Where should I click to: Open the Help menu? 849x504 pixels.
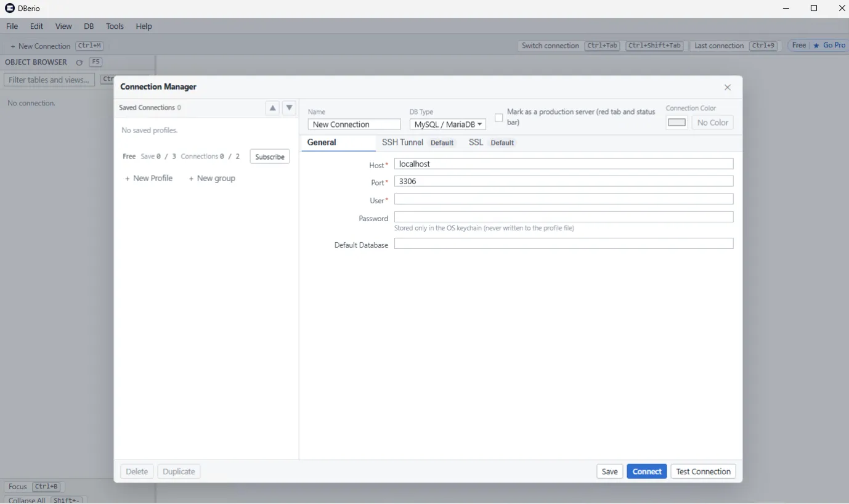(144, 26)
